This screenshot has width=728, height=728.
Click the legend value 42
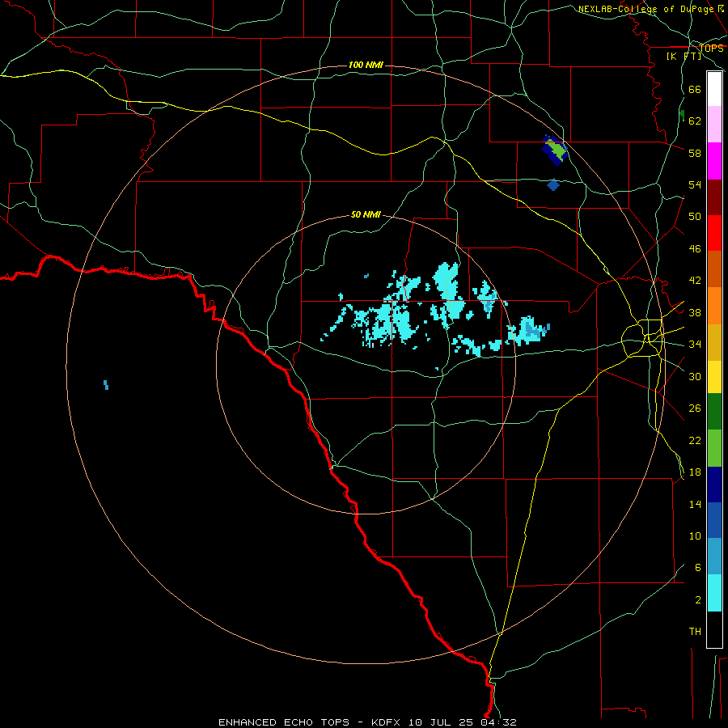tap(695, 281)
